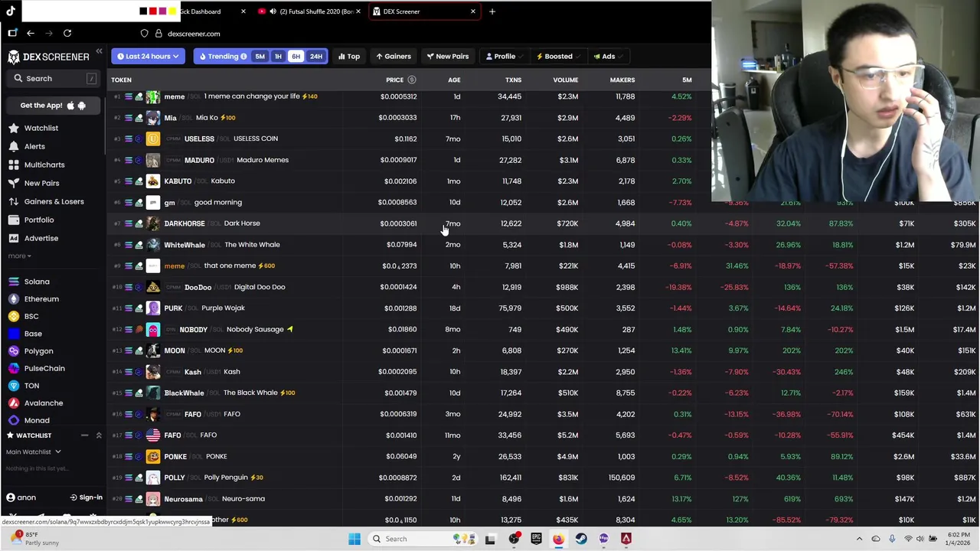The height and width of the screenshot is (551, 980).
Task: Select 1H trending timeframe
Action: click(x=278, y=57)
